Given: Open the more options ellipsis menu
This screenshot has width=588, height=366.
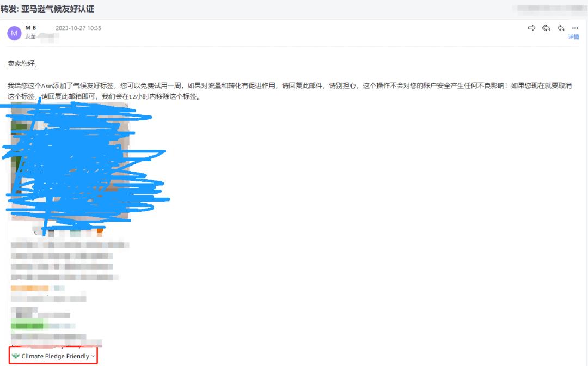Looking at the screenshot, I should point(575,28).
